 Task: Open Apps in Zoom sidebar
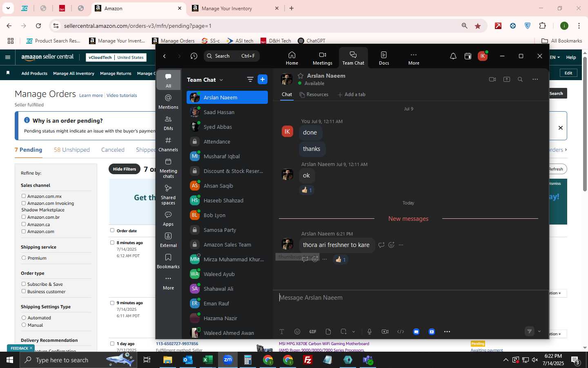(168, 218)
